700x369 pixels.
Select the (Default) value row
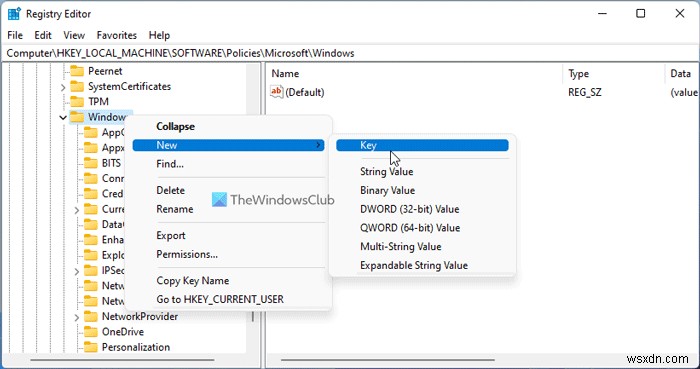(483, 92)
